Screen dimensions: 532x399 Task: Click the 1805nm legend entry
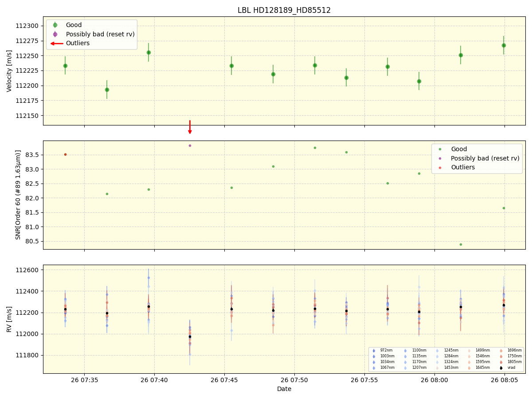pos(510,362)
